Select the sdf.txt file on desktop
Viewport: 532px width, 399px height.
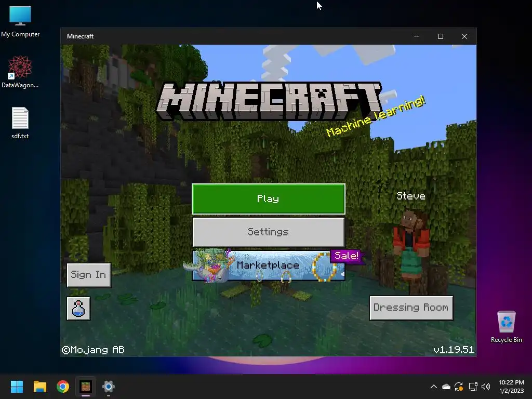pyautogui.click(x=20, y=123)
